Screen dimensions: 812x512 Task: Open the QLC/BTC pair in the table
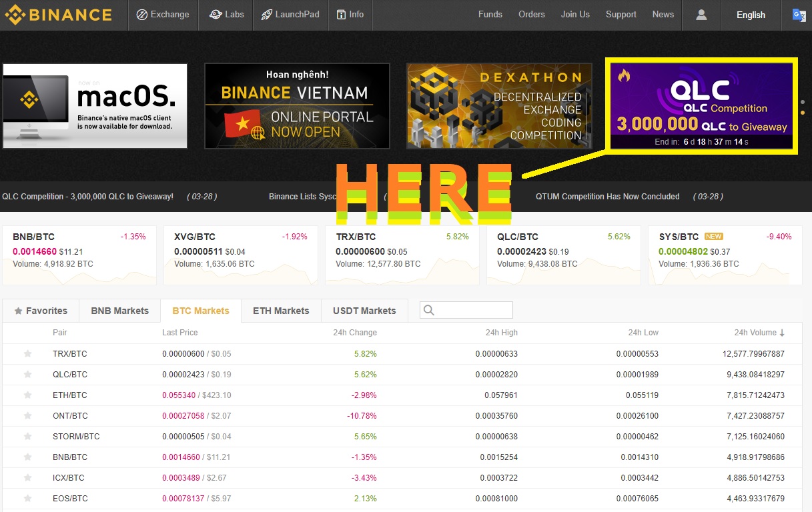[70, 375]
